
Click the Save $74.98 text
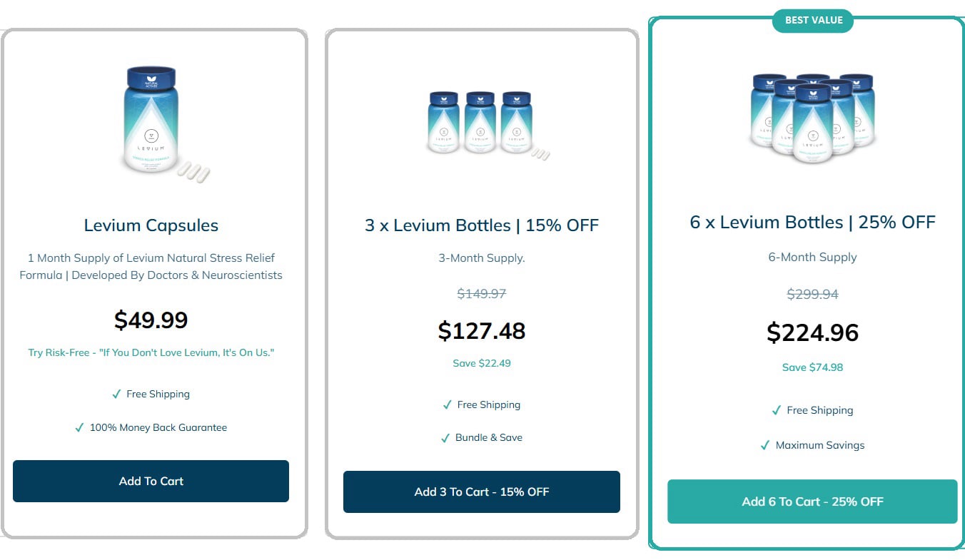pyautogui.click(x=812, y=367)
